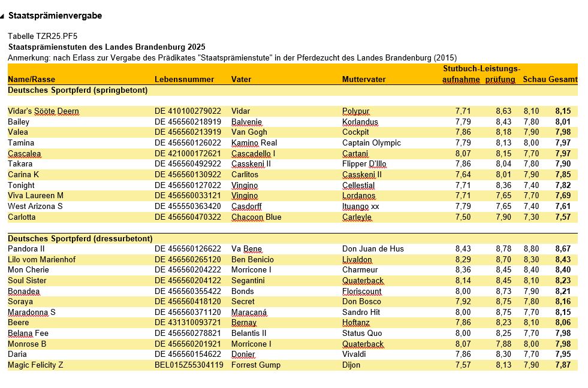Viewport: 588px width, 388px height.
Task: Click the Tabelle TZR25.PF5 caption line
Action: [x=43, y=37]
